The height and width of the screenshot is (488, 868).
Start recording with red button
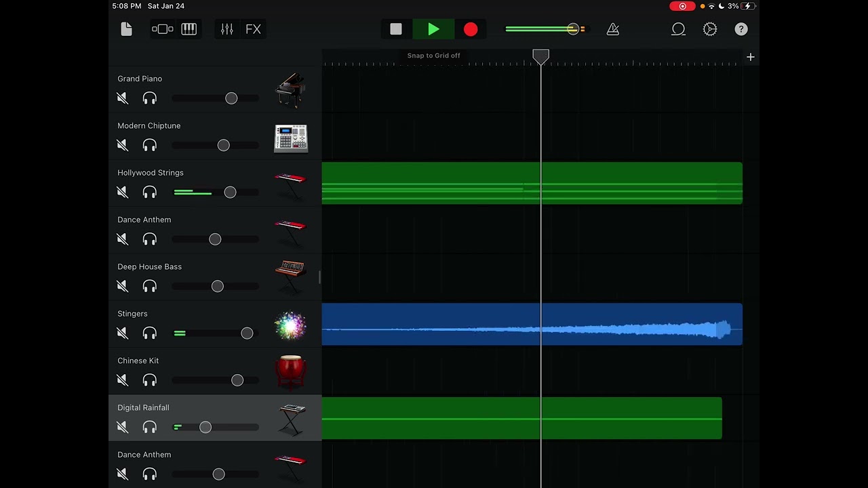471,29
